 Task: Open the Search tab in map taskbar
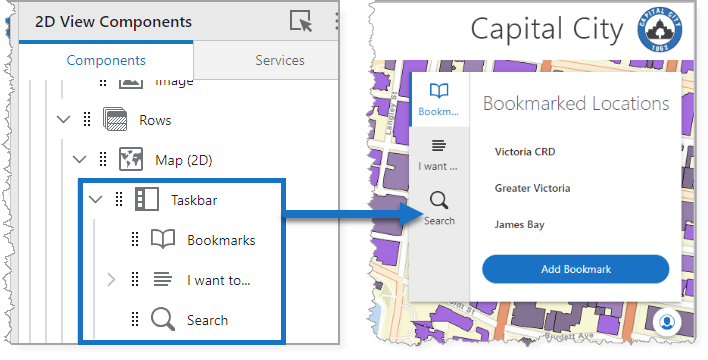439,209
